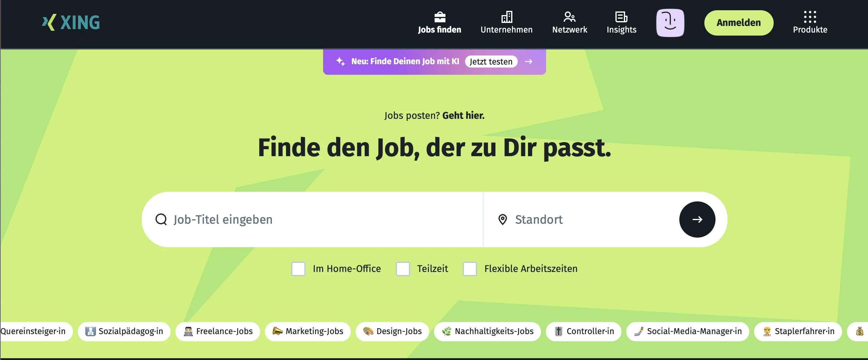Click the purple smiley face avatar icon
The width and height of the screenshot is (868, 360).
670,23
